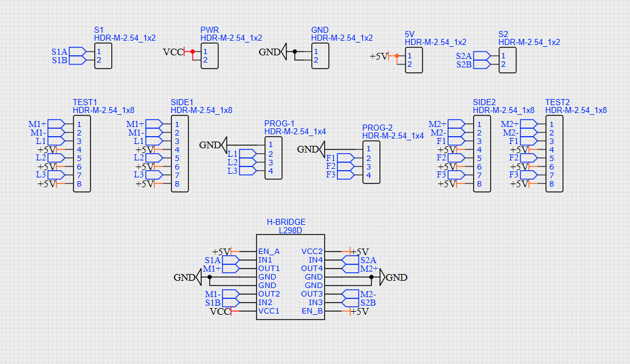Click the M1+ net port at L298D OUT1
Image resolution: width=630 pixels, height=364 pixels.
tap(221, 269)
